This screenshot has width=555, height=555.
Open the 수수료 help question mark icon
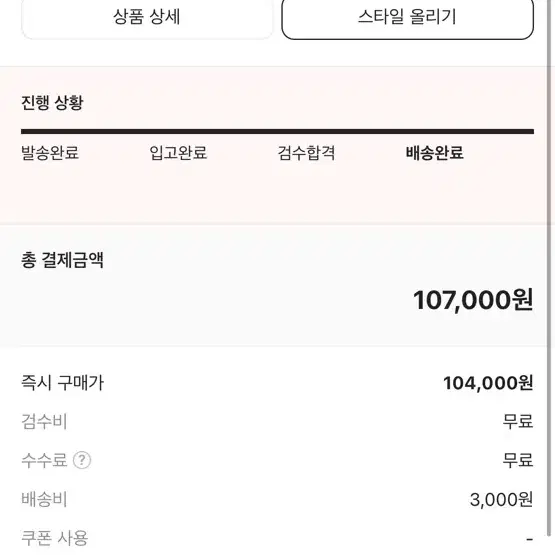[82, 460]
